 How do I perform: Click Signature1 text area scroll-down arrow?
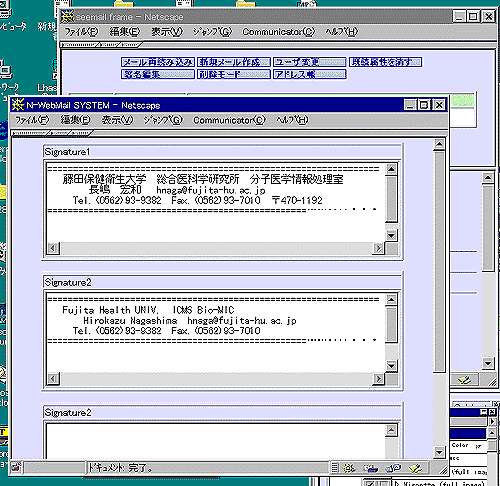(391, 236)
